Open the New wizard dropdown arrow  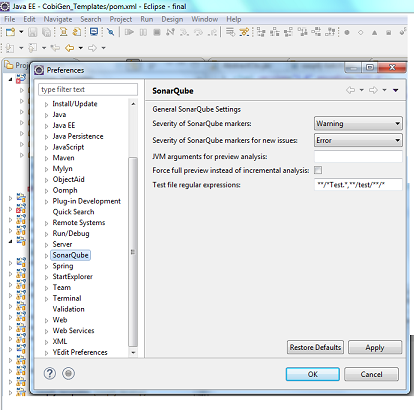pos(21,32)
